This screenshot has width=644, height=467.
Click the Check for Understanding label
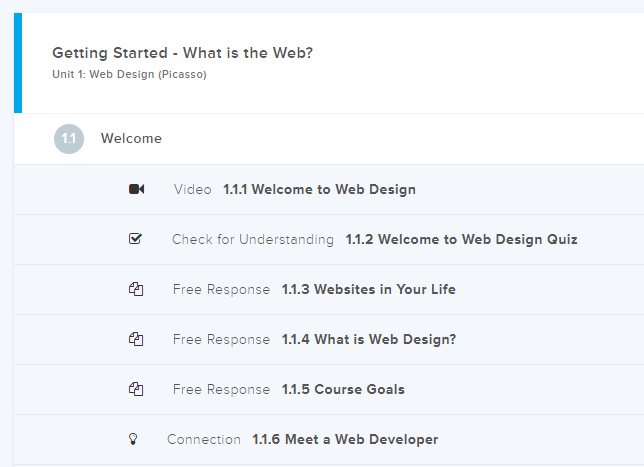[x=252, y=239]
